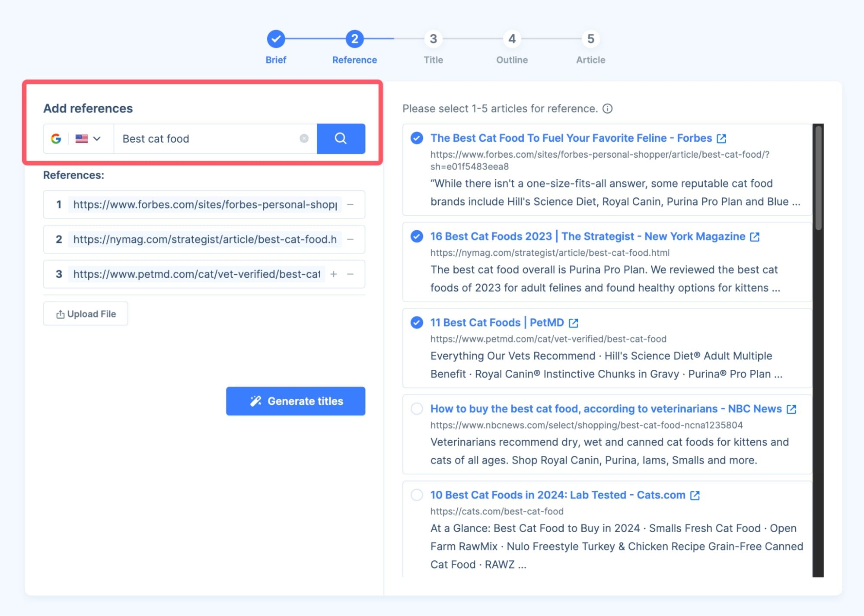Click external link icon beside PetMD title
Image resolution: width=864 pixels, height=616 pixels.
click(574, 323)
